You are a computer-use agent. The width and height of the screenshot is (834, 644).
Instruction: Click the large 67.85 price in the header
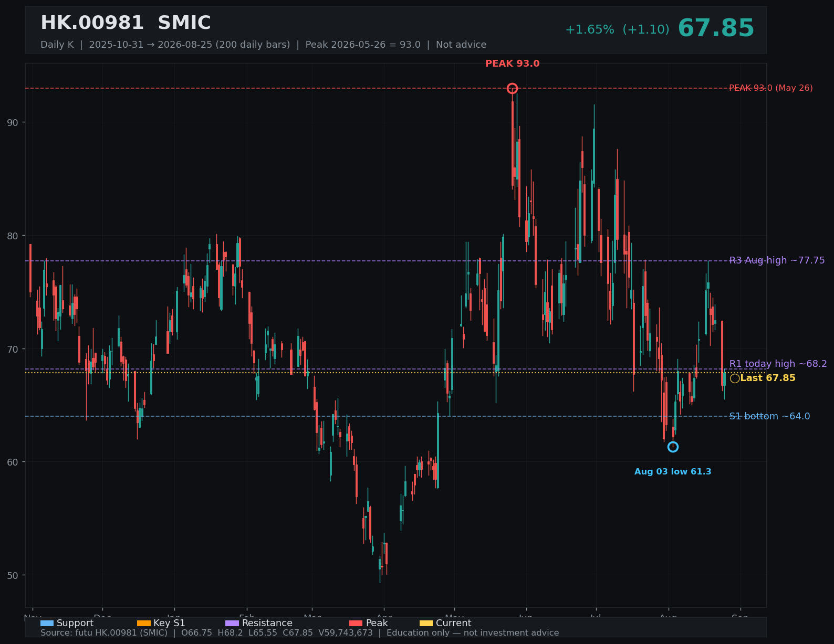(x=716, y=28)
